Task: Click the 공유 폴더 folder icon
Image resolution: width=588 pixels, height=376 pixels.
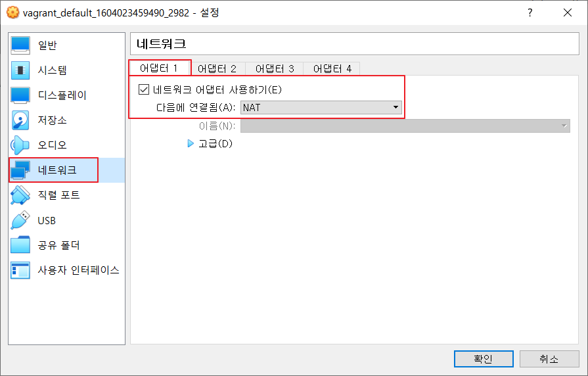Action: pos(20,245)
